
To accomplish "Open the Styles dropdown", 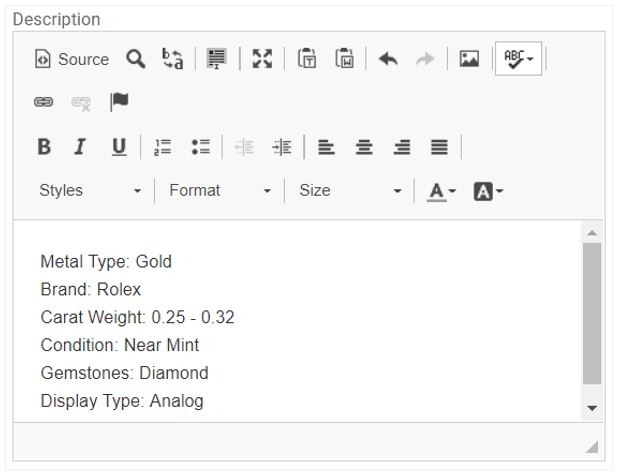I will pyautogui.click(x=90, y=191).
